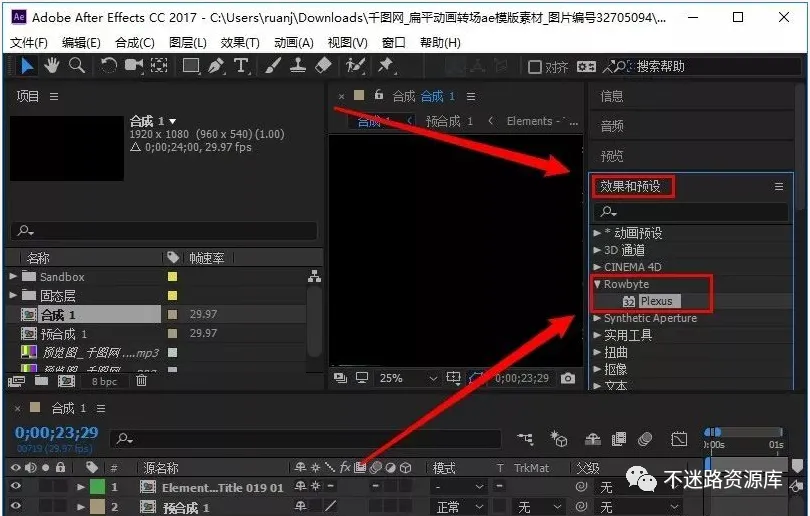Hide the Element Title 019 01 layer
This screenshot has height=516, width=810.
[x=16, y=486]
